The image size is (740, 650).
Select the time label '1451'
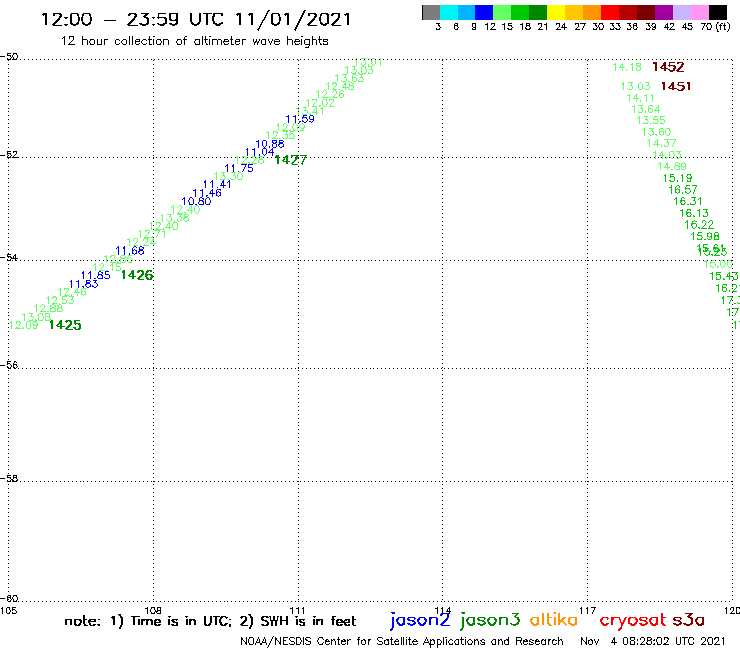coord(676,86)
